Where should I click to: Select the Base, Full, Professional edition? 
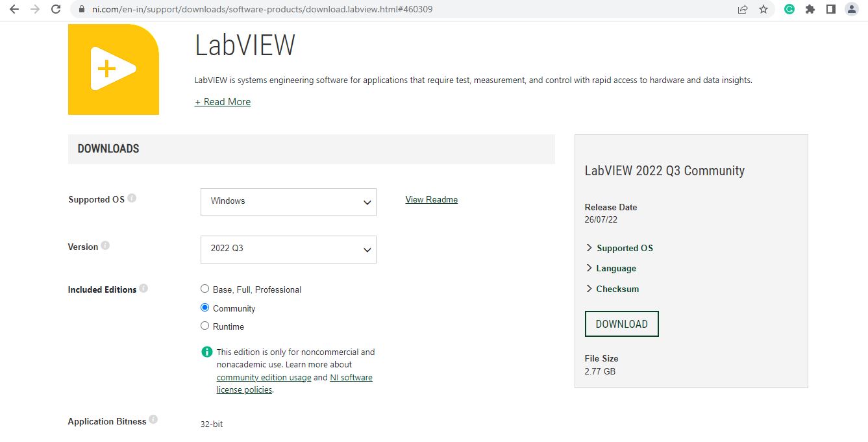pyautogui.click(x=205, y=288)
